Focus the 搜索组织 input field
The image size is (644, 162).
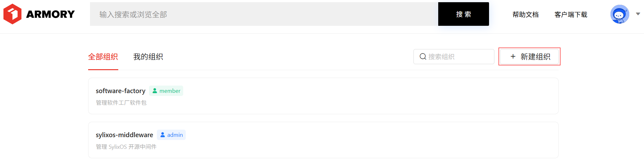454,57
